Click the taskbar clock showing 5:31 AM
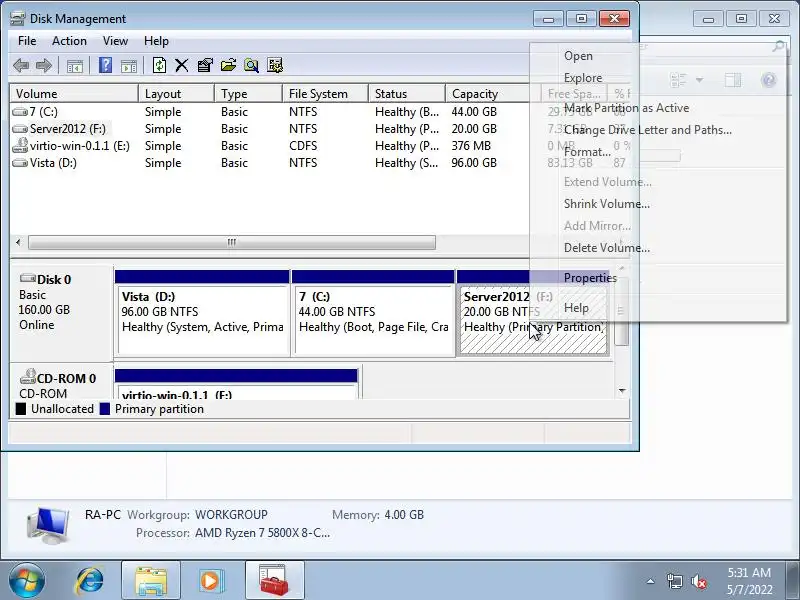800x600 pixels. 749,581
